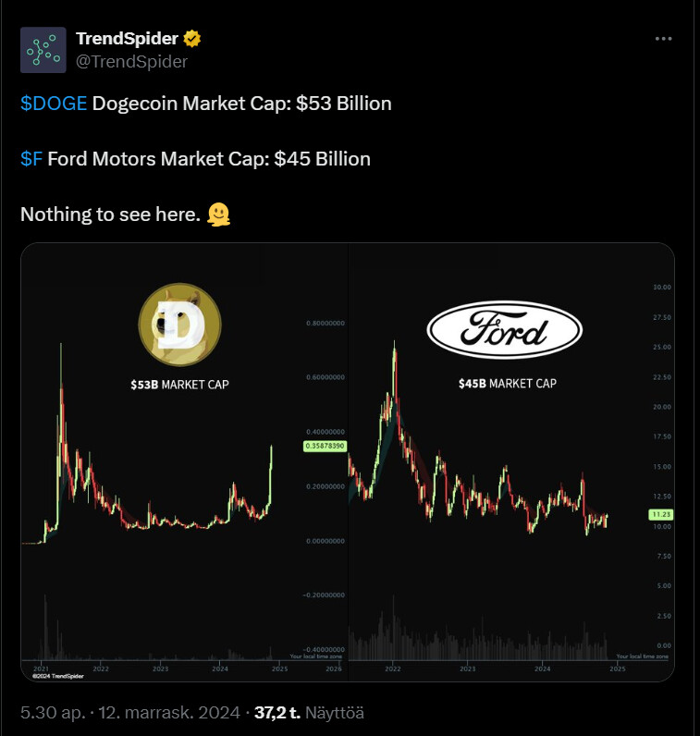Viewport: 700px width, 736px height.
Task: Open TrendSpider profile avatar
Action: coord(43,50)
